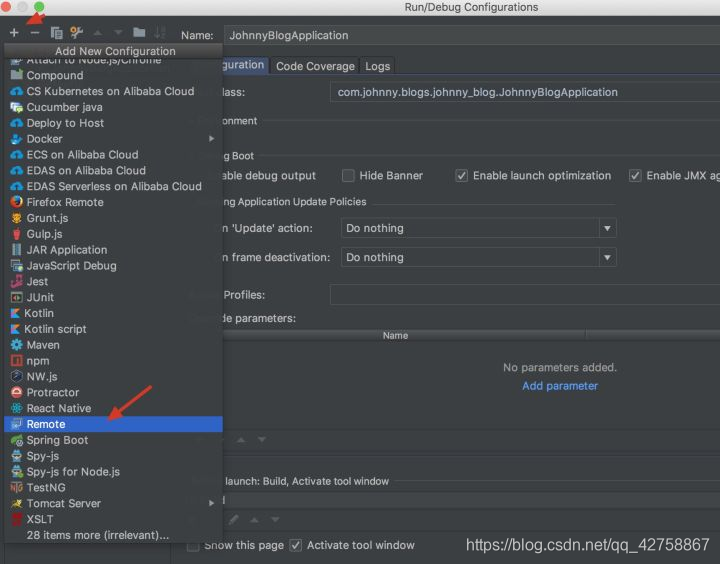Click the folder Create New Folder icon

(139, 32)
